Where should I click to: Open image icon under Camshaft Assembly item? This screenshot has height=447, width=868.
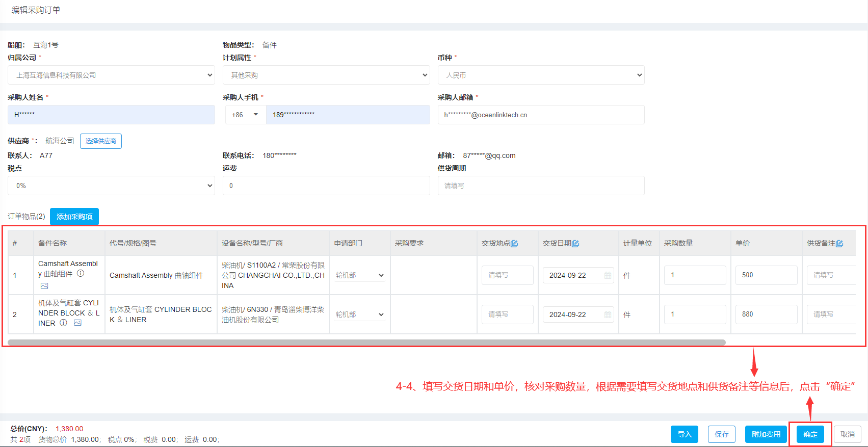coord(44,286)
